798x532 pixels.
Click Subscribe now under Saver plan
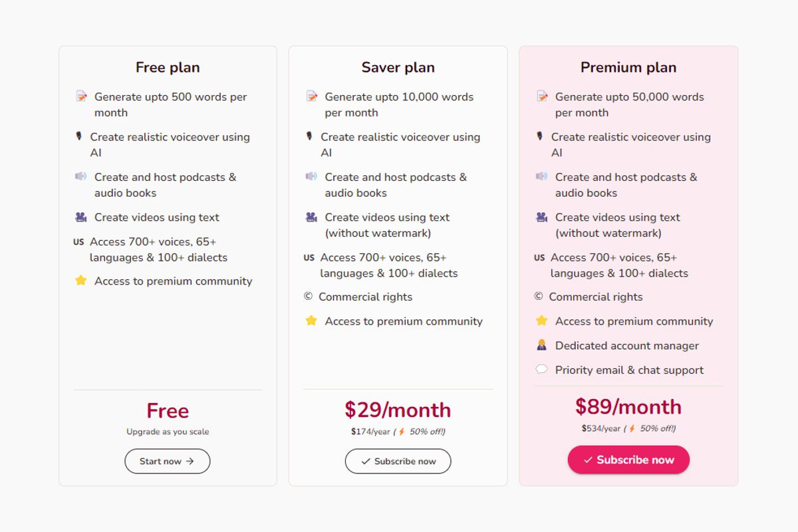[398, 461]
